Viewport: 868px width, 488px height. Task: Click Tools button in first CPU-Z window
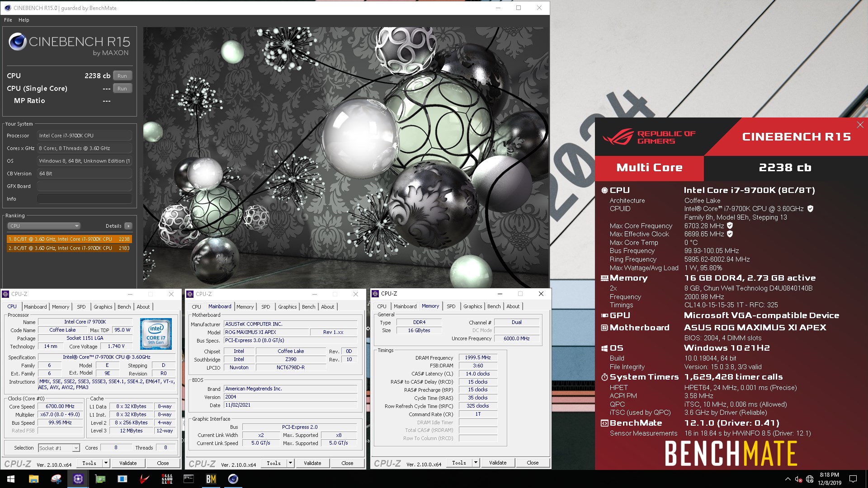click(89, 463)
